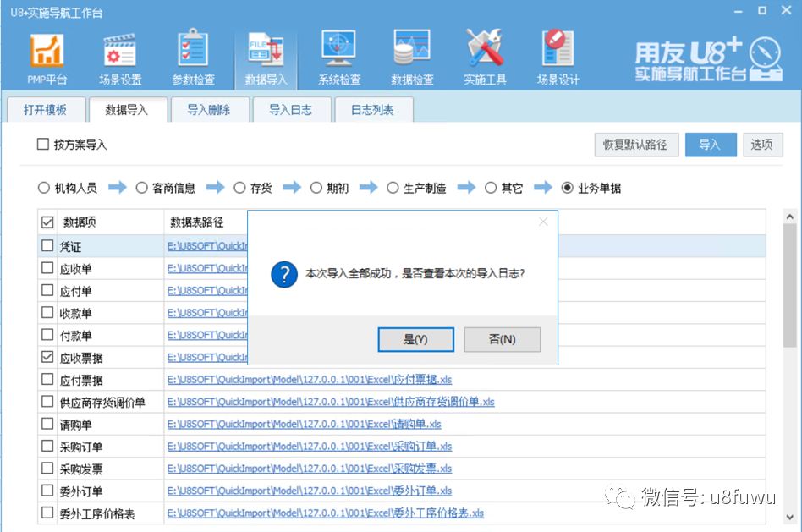Open the 采购发票.xls file path link
The height and width of the screenshot is (532, 802).
[x=310, y=469]
